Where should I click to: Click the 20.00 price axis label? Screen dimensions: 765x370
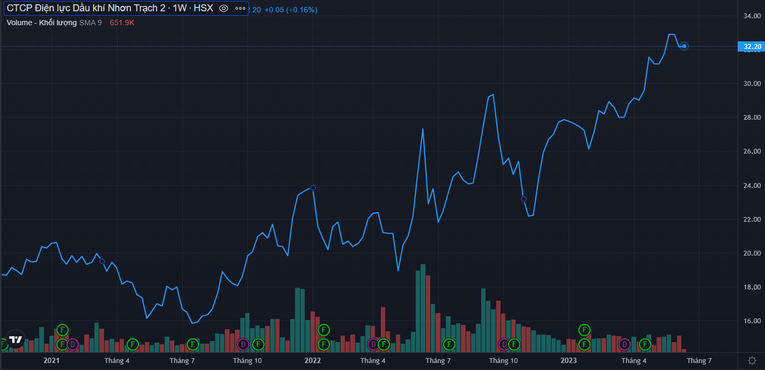pyautogui.click(x=752, y=253)
